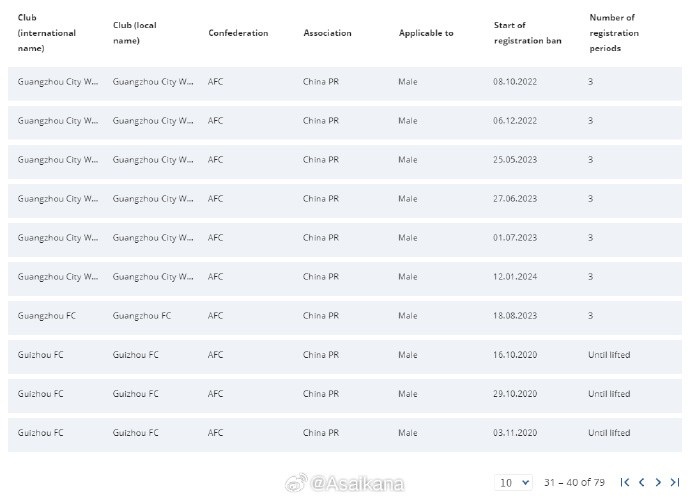Click Number of registration periods header
This screenshot has height=498, width=690.
pyautogui.click(x=614, y=33)
